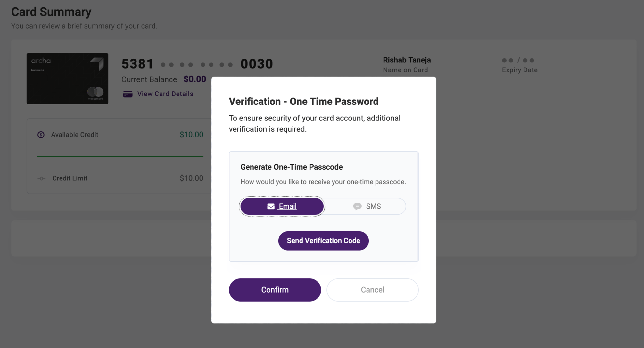The image size is (644, 348).
Task: Cancel the verification dialog
Action: pyautogui.click(x=372, y=290)
